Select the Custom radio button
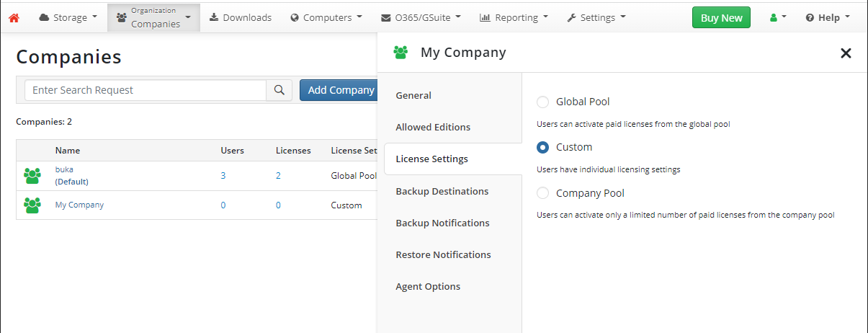 543,147
